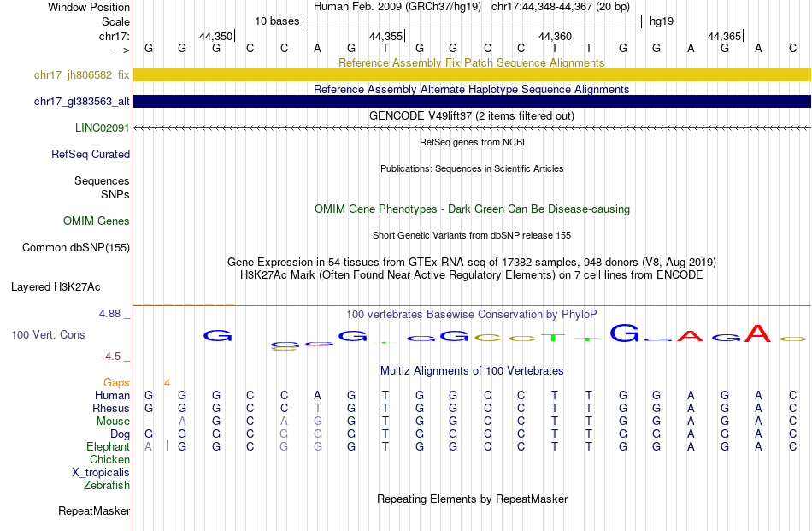
Task: Click the -4.5 PhyloP lower axis value
Action: [115, 357]
